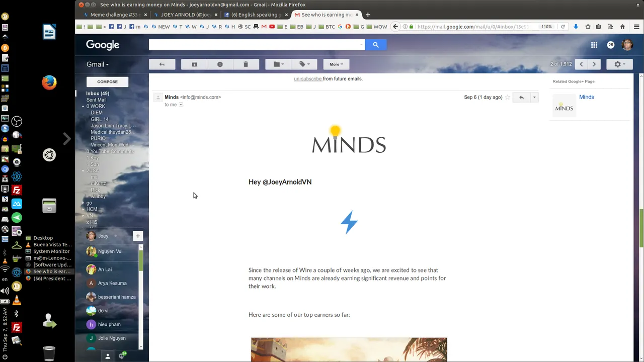Collapse the 0 WORK label tree
The image size is (644, 362).
83,107
